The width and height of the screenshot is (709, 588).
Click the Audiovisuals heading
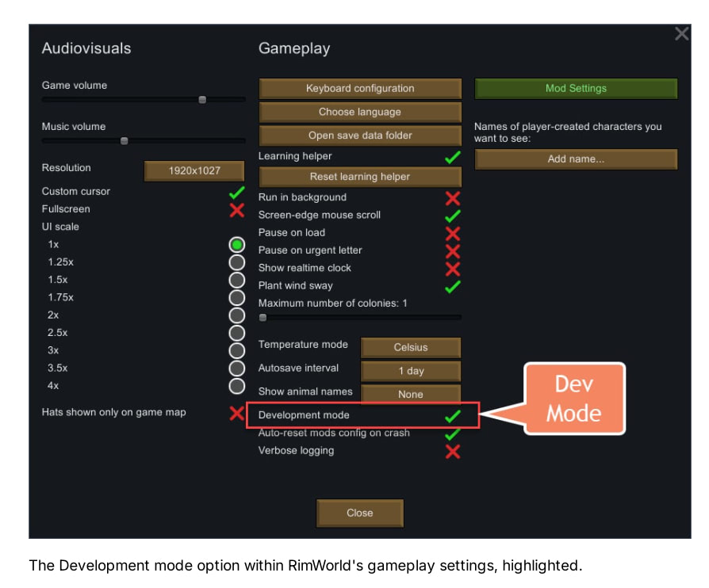pos(86,48)
